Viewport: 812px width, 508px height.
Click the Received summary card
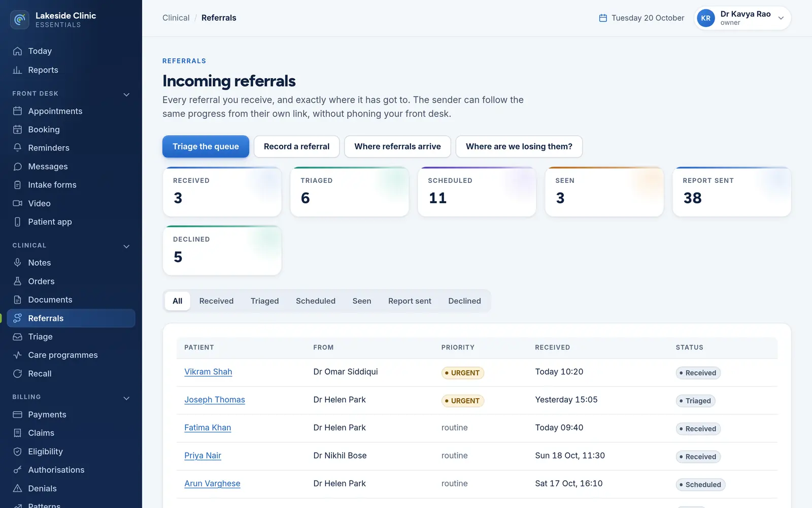[x=222, y=192]
